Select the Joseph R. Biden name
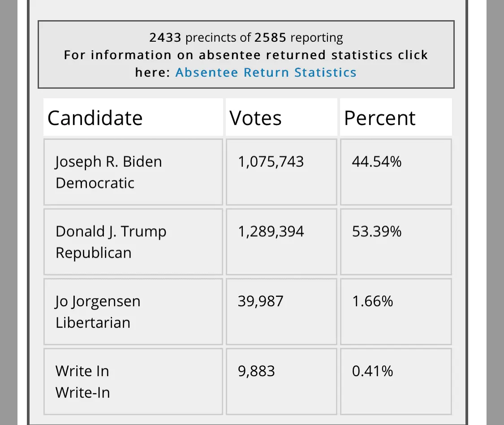Viewport: 504px width, 425px height. pos(108,161)
